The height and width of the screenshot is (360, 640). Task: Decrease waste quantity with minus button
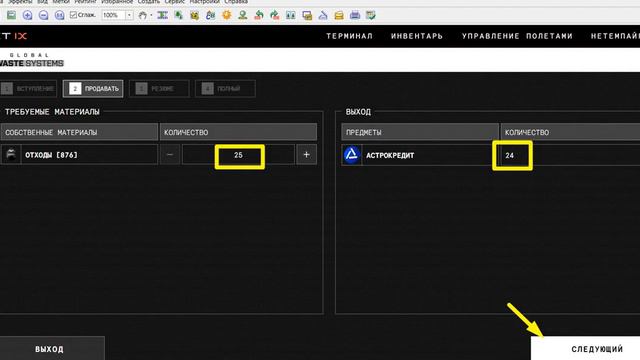coord(170,155)
